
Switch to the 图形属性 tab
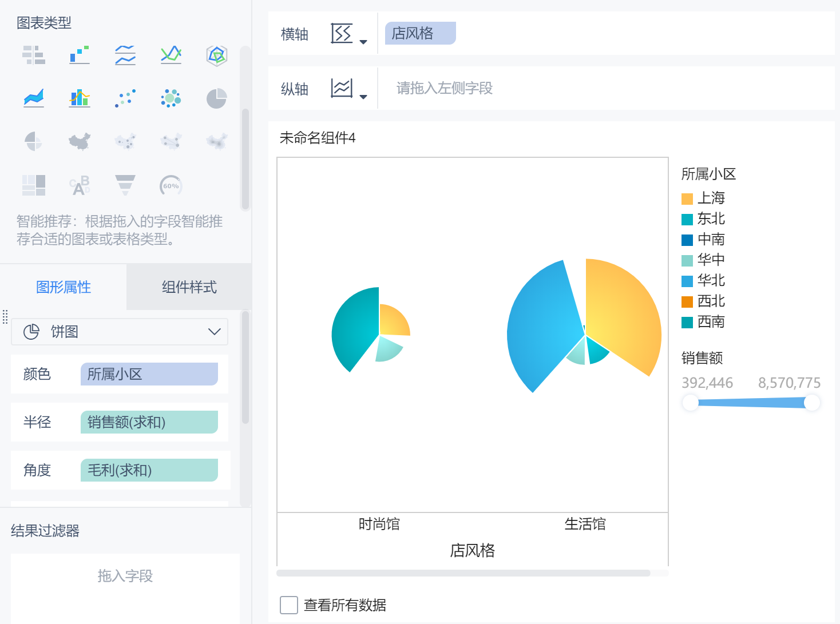[64, 287]
